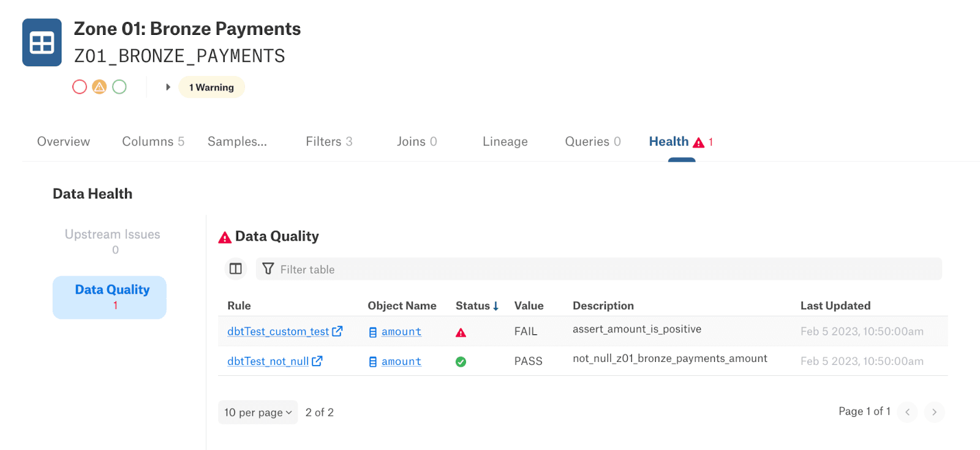Switch to the Lineage tab
The image size is (980, 450).
505,141
